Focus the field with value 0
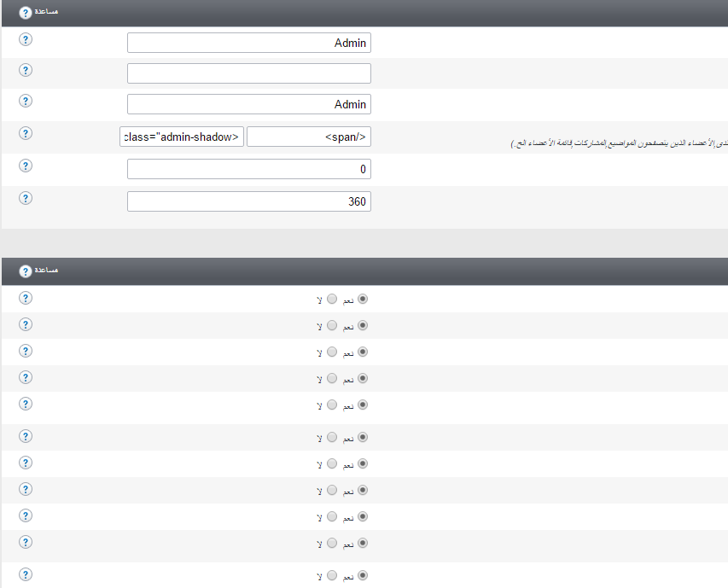The height and width of the screenshot is (588, 728). (x=249, y=169)
